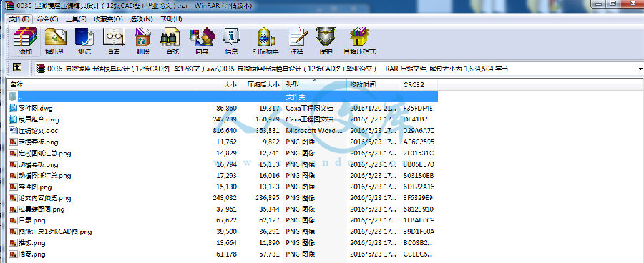Click the archive path address field
The image size is (644, 263).
click(x=337, y=69)
